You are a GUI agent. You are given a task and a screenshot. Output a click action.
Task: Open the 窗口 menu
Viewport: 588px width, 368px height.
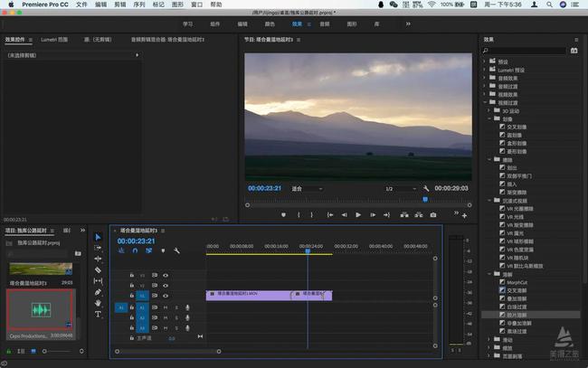coord(197,5)
